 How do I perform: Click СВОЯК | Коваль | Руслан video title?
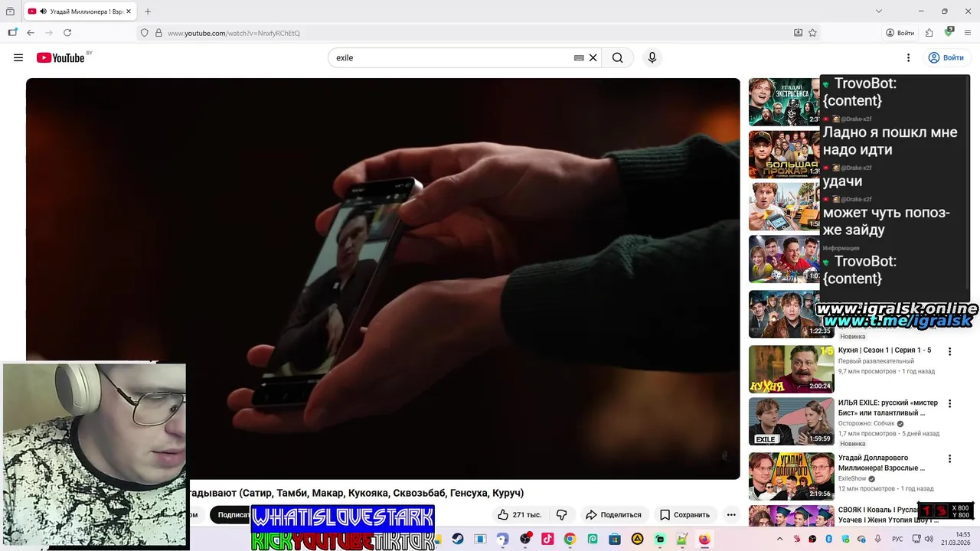(888, 514)
